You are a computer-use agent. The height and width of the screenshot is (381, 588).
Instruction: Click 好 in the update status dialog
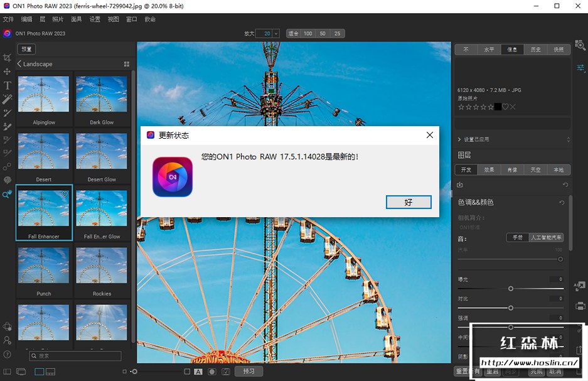click(x=409, y=202)
